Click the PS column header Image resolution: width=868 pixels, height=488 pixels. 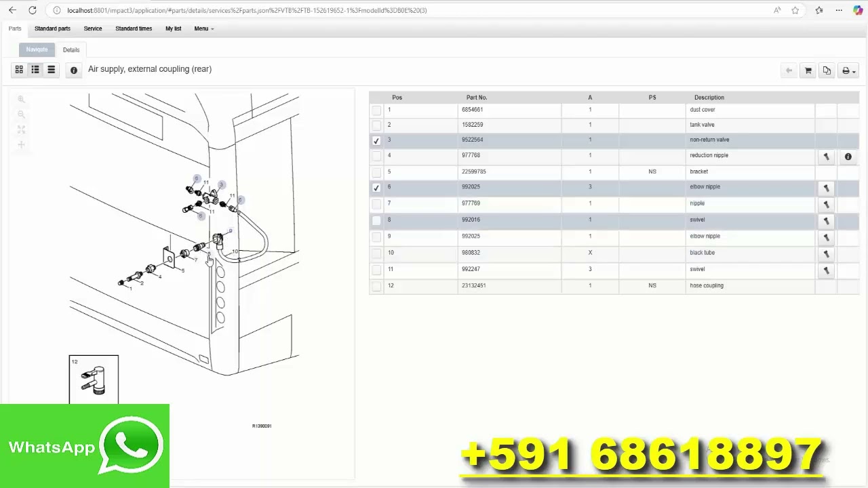[652, 98]
